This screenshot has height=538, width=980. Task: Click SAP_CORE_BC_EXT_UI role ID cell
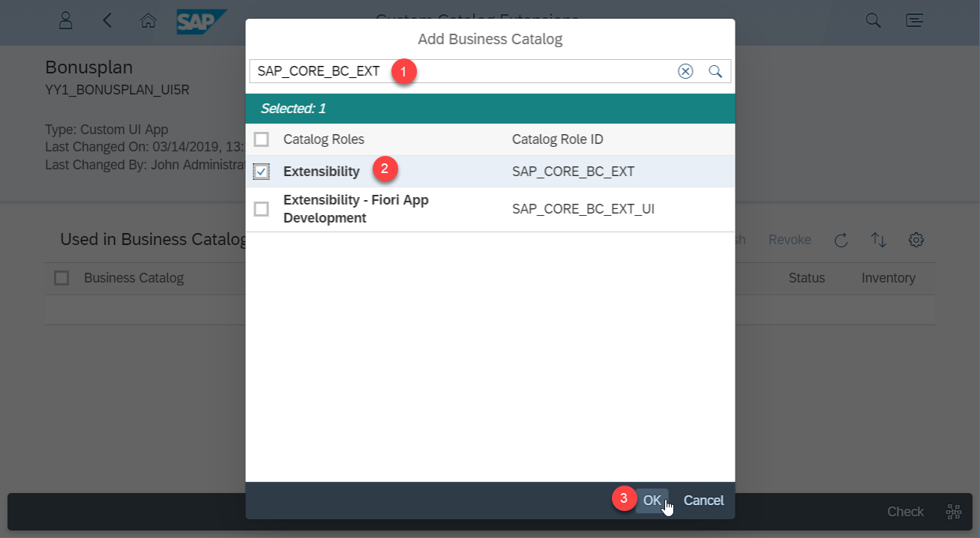click(583, 209)
